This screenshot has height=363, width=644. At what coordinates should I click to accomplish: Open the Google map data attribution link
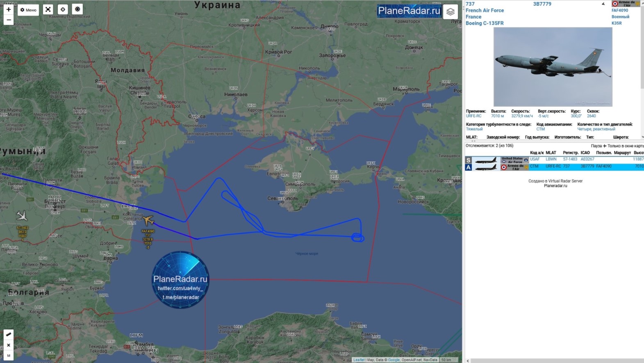pos(394,360)
